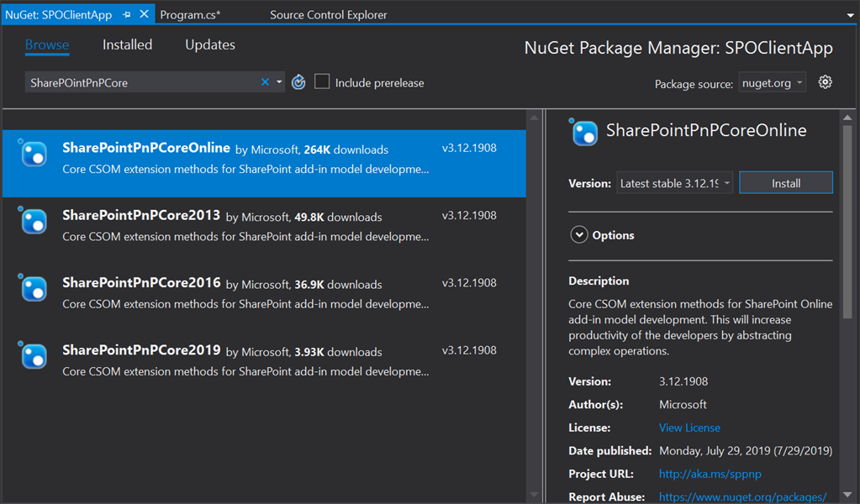Image resolution: width=860 pixels, height=504 pixels.
Task: Enable the Include prerelease checkbox
Action: tap(322, 81)
